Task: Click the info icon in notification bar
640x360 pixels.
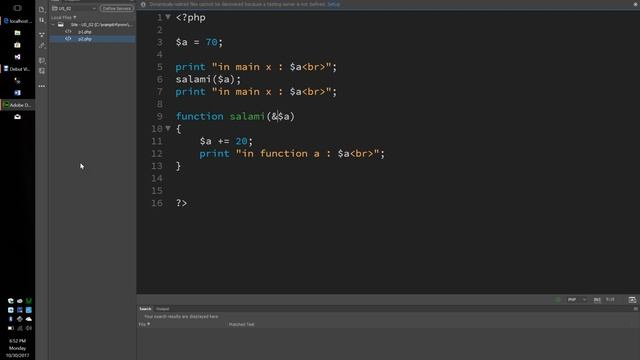Action: 143,4
